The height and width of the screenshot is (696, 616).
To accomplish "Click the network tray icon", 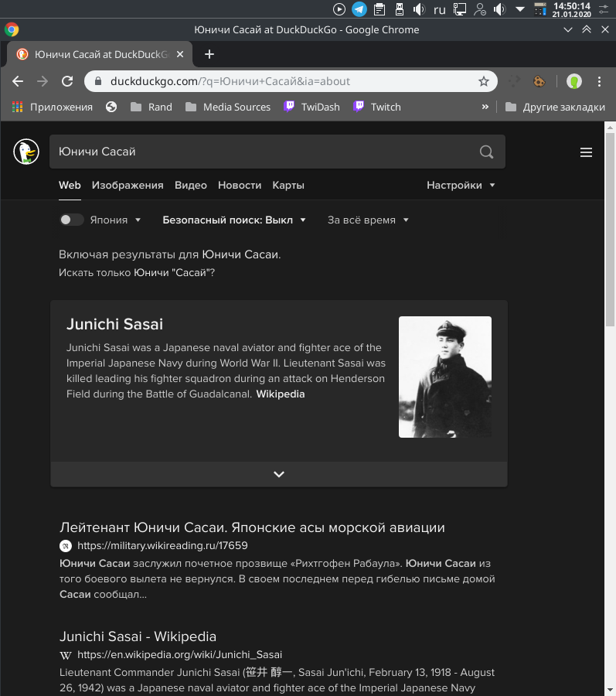I will [x=459, y=9].
